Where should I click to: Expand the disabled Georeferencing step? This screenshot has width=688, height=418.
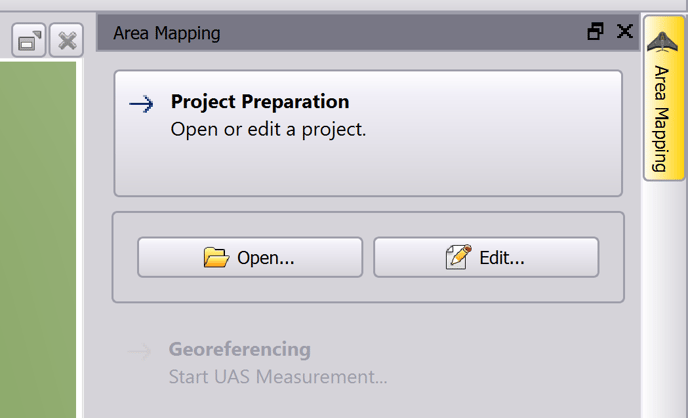point(240,350)
